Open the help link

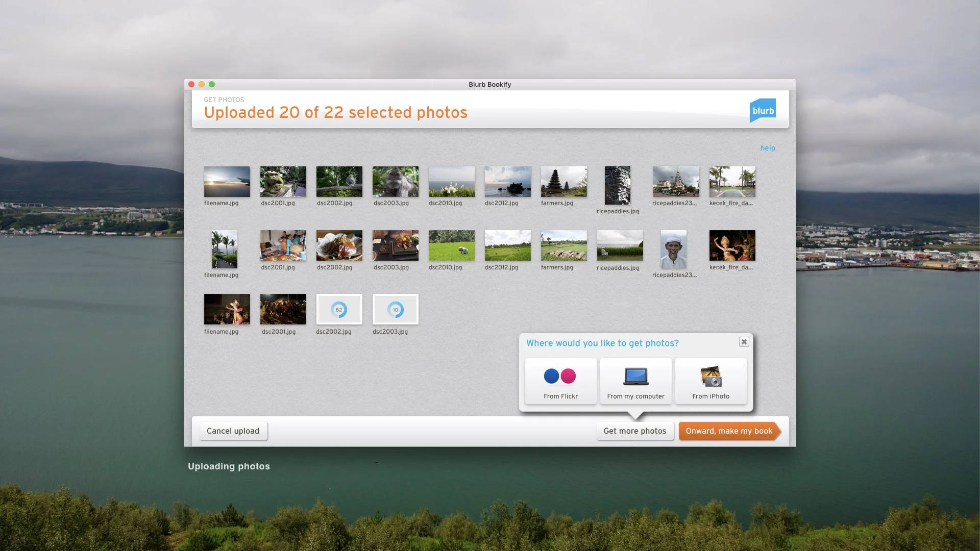pyautogui.click(x=768, y=148)
